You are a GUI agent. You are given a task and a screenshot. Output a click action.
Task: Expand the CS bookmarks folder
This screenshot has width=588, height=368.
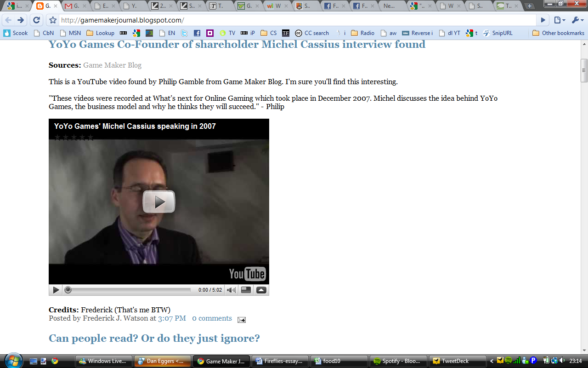point(269,33)
